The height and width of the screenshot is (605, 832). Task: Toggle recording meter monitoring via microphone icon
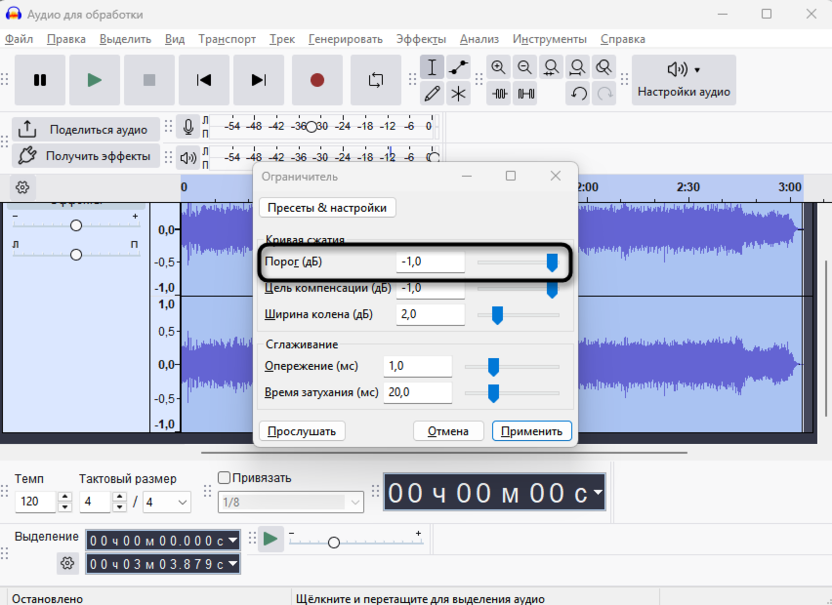tap(189, 125)
